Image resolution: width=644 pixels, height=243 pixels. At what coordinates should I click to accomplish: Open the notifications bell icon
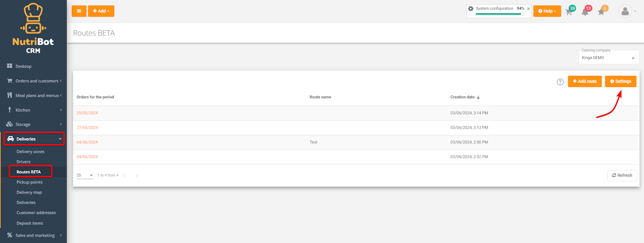pyautogui.click(x=585, y=12)
